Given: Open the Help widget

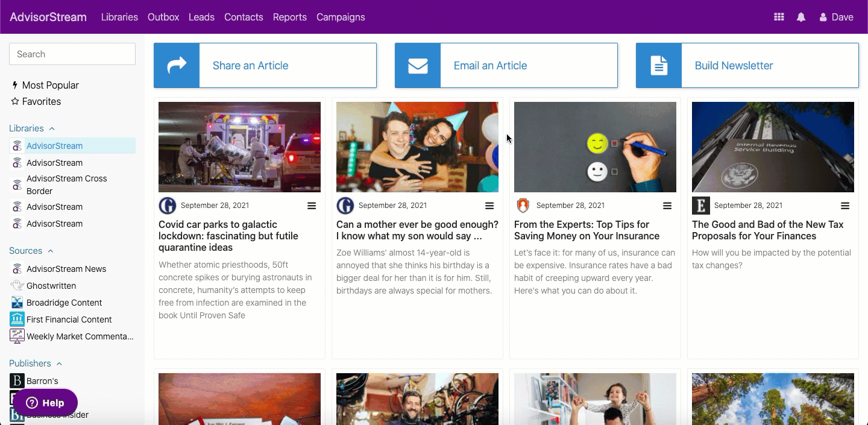Looking at the screenshot, I should click(45, 403).
